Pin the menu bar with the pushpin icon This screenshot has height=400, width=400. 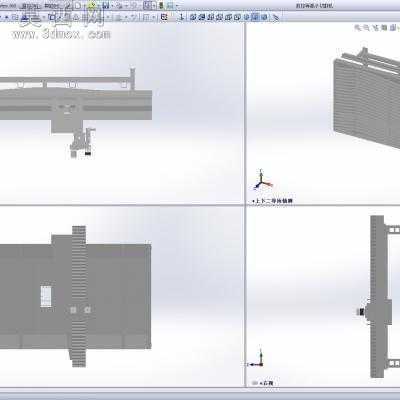pyautogui.click(x=67, y=5)
